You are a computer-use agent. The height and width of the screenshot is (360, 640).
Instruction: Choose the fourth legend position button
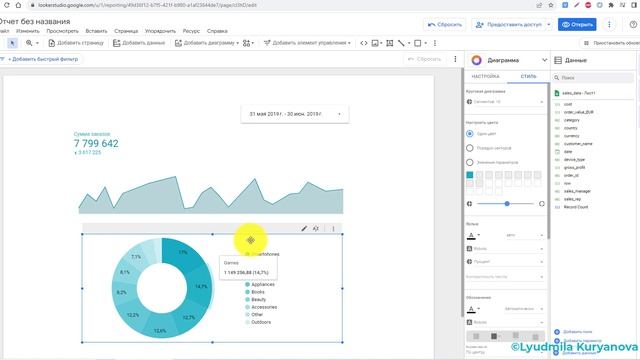coord(536,336)
